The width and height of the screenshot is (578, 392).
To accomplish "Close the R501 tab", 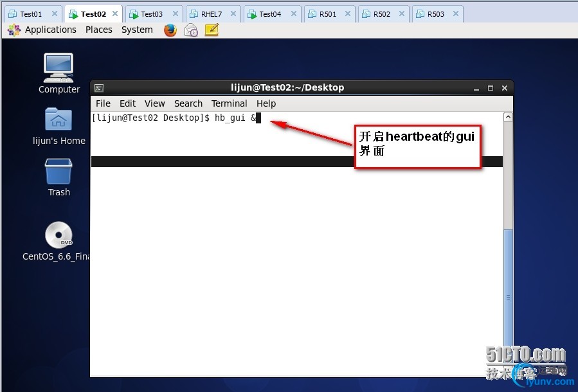I will pos(348,13).
